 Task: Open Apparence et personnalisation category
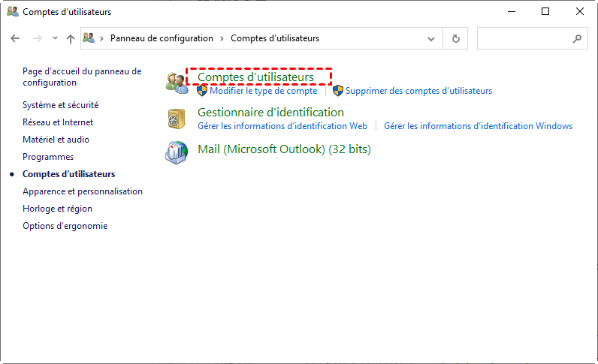click(x=83, y=191)
